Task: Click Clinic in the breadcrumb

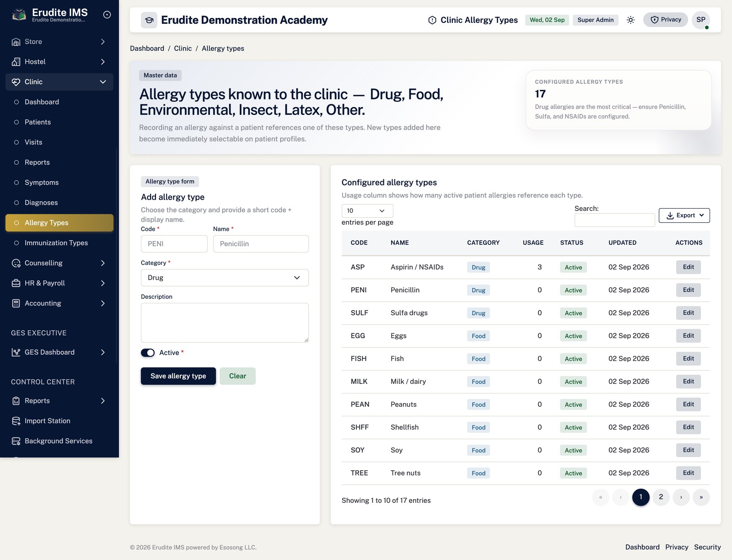Action: click(183, 48)
